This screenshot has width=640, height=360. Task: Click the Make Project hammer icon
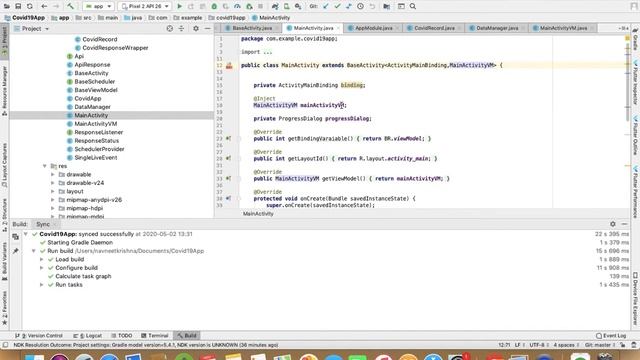[x=70, y=6]
